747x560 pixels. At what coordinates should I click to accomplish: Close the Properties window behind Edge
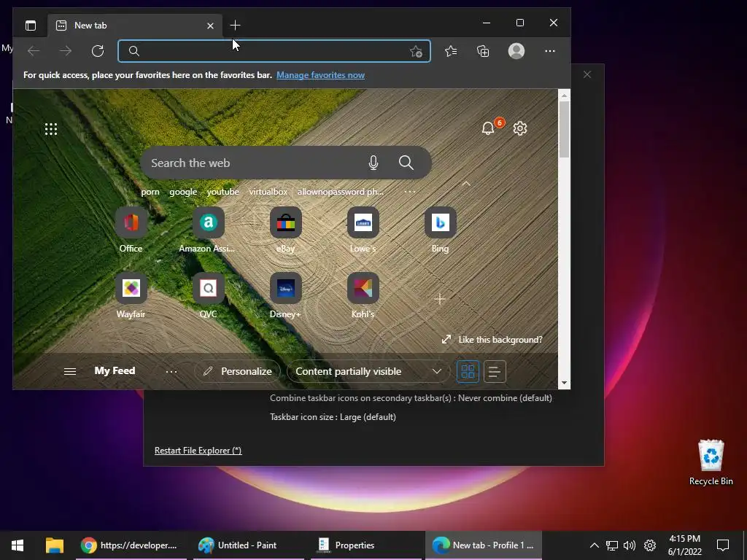tap(587, 74)
